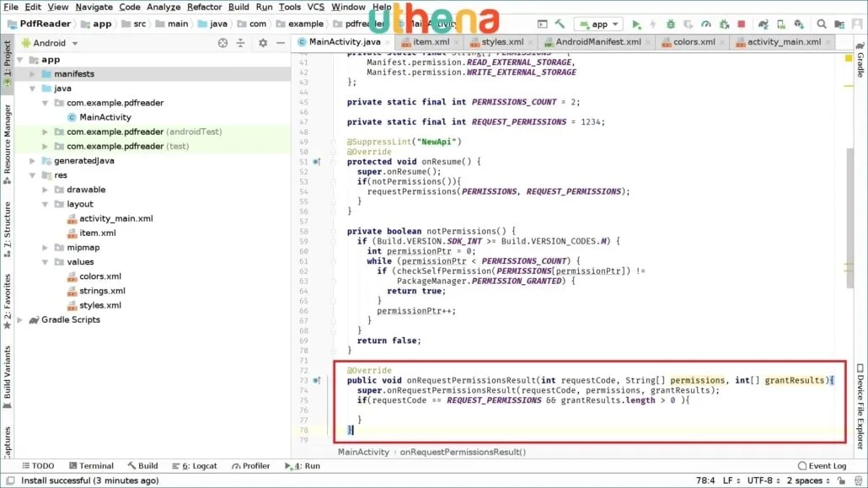
Task: Click the AVD manager icon in toolbar
Action: [x=781, y=24]
